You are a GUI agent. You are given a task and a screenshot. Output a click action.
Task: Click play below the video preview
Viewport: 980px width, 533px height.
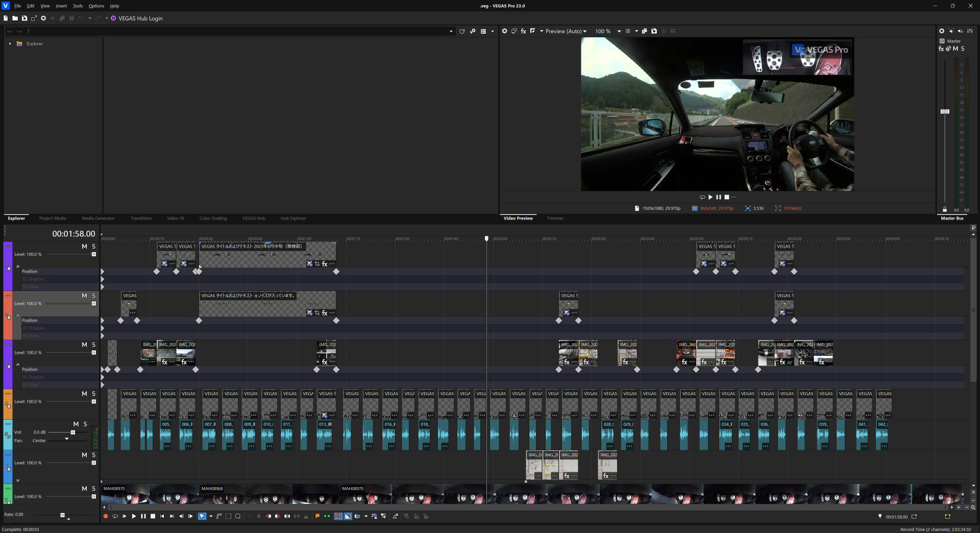[x=710, y=197]
